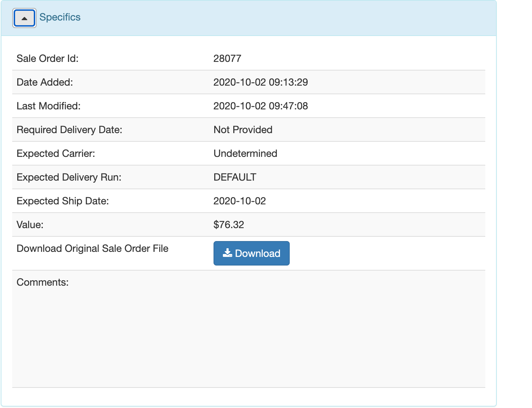Click the Sale Order Id label
The image size is (532, 408).
pos(47,59)
